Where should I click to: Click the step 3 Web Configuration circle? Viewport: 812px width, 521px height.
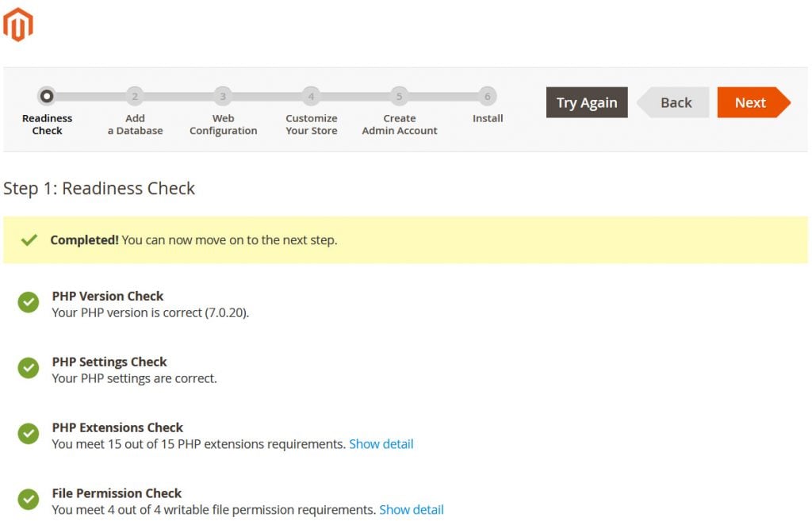click(x=223, y=97)
